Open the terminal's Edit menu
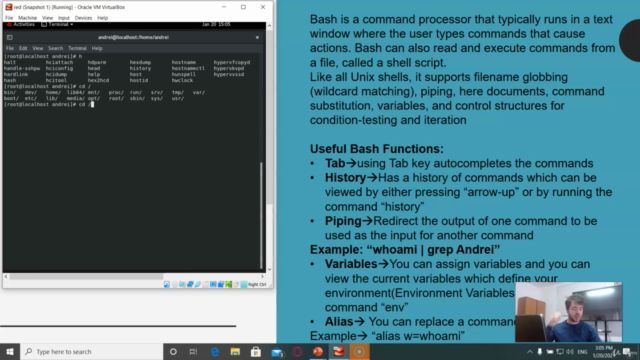This screenshot has height=360, width=640. (23, 48)
